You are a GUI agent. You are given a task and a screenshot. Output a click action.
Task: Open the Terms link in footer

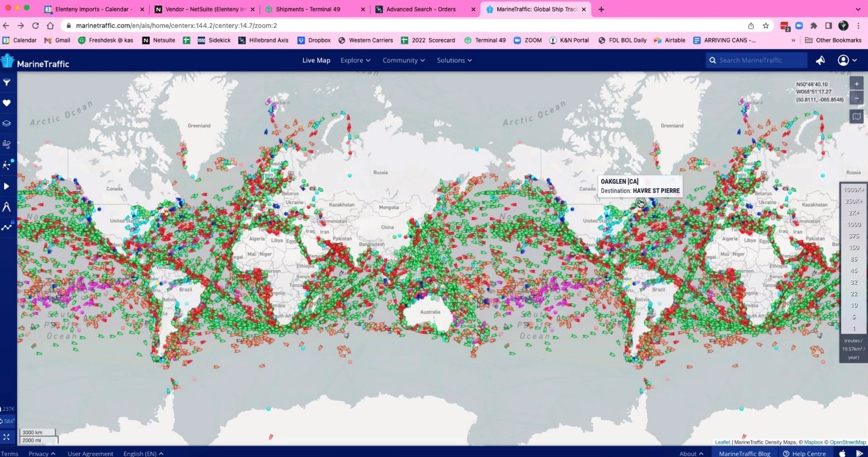(x=10, y=453)
